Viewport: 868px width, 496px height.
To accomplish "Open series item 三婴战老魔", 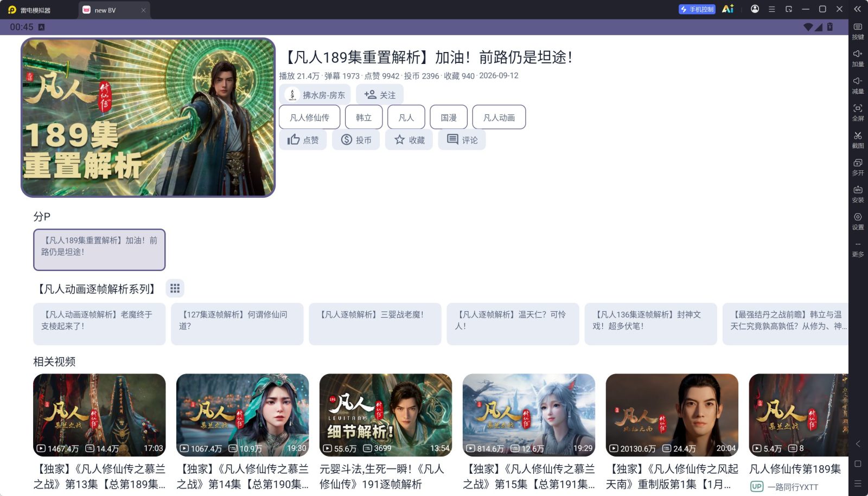I will click(375, 324).
